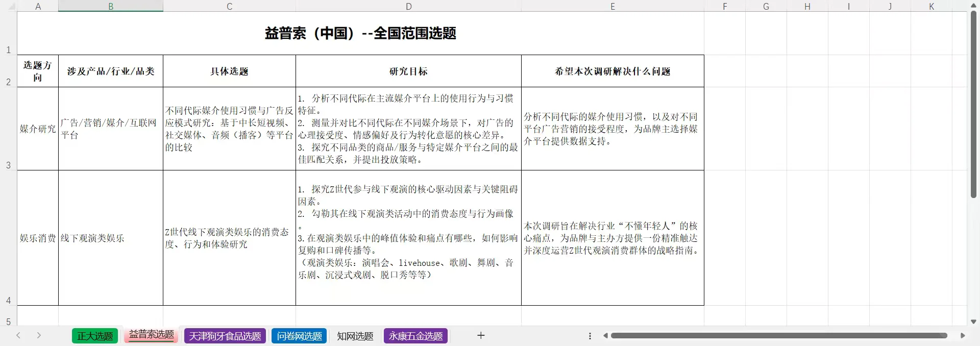Select the 益普索选题 sheet tab
Screen dimensions: 980x346
(151, 335)
